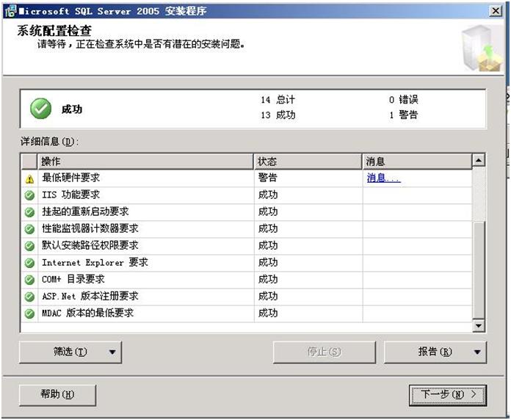Select the IIS 功能要求 row
Viewport: 511px width, 420px height.
click(247, 195)
